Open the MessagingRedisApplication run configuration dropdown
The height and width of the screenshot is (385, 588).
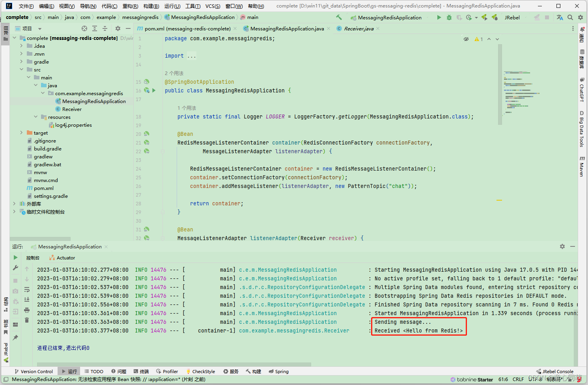(386, 17)
